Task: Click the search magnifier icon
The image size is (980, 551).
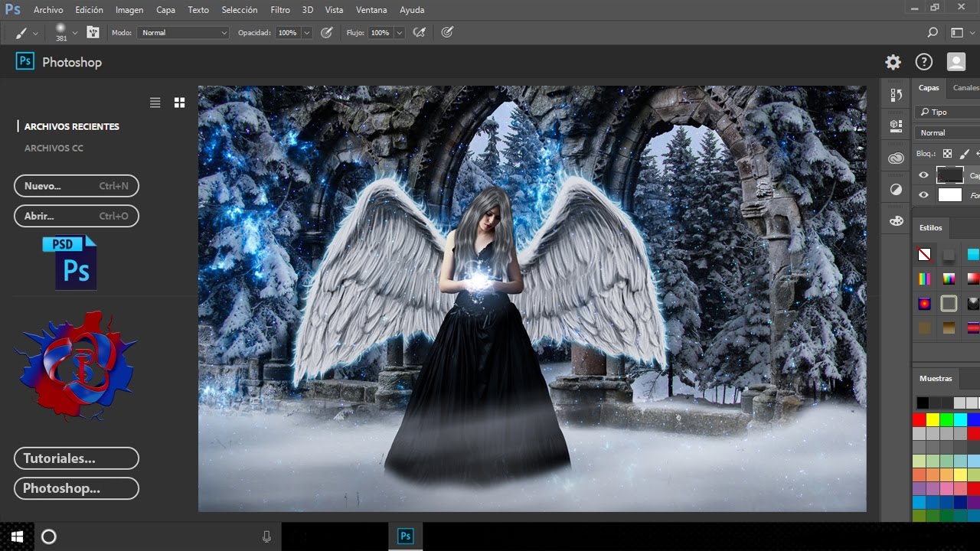Action: [x=933, y=33]
